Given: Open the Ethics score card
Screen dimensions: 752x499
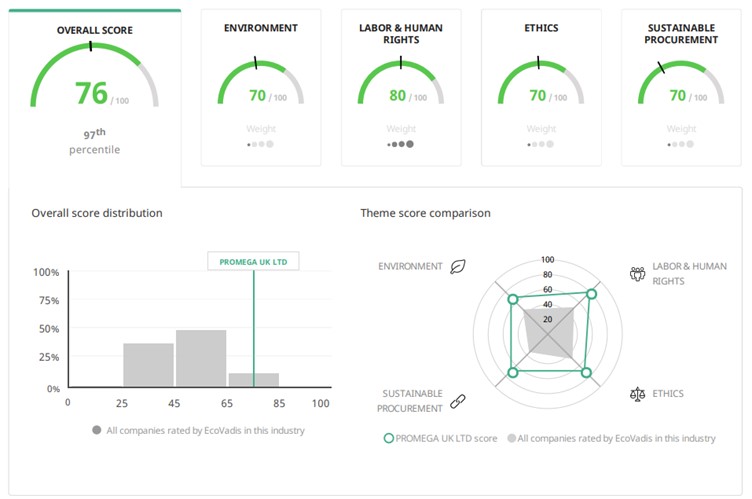Looking at the screenshot, I should tap(541, 87).
